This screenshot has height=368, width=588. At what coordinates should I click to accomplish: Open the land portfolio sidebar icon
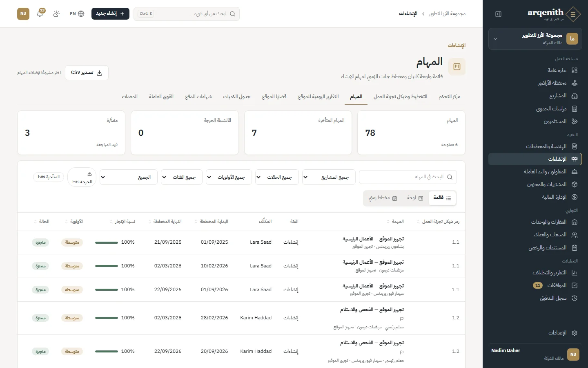[x=575, y=83]
